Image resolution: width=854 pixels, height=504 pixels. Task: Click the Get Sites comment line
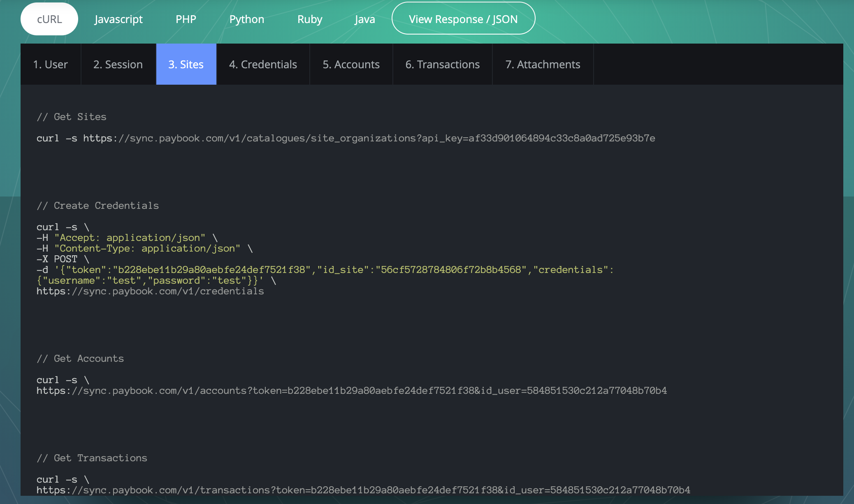click(72, 117)
